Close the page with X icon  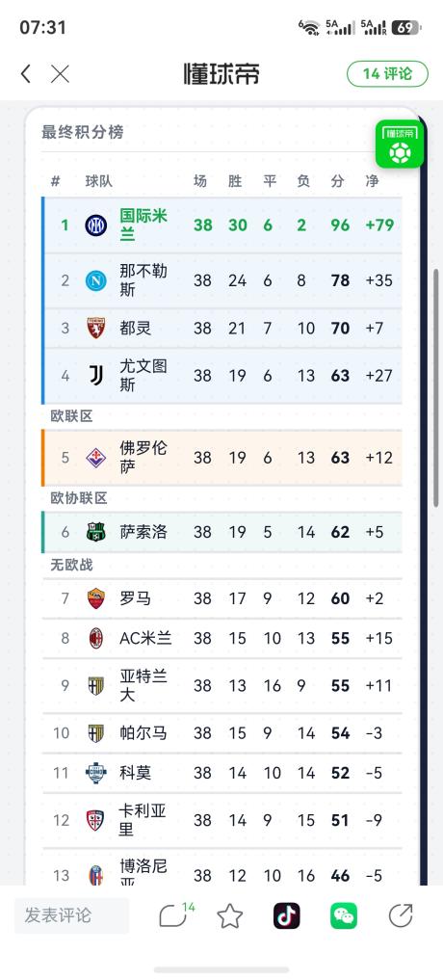tap(60, 74)
